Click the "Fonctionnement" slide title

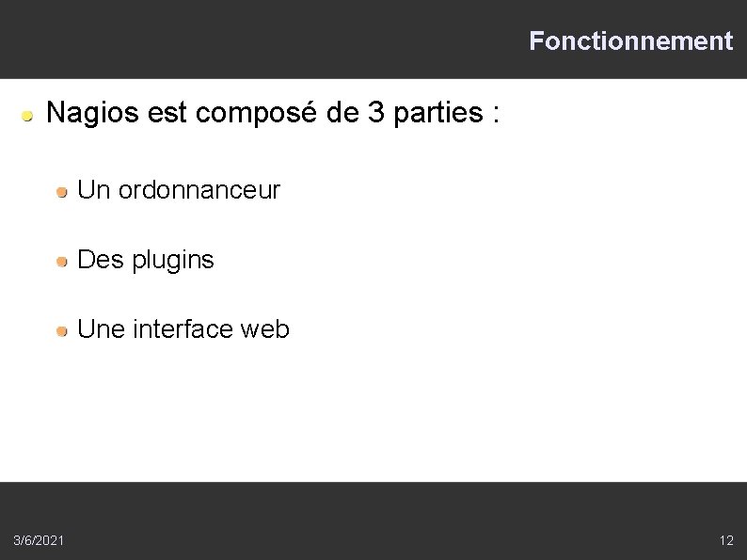(x=630, y=41)
